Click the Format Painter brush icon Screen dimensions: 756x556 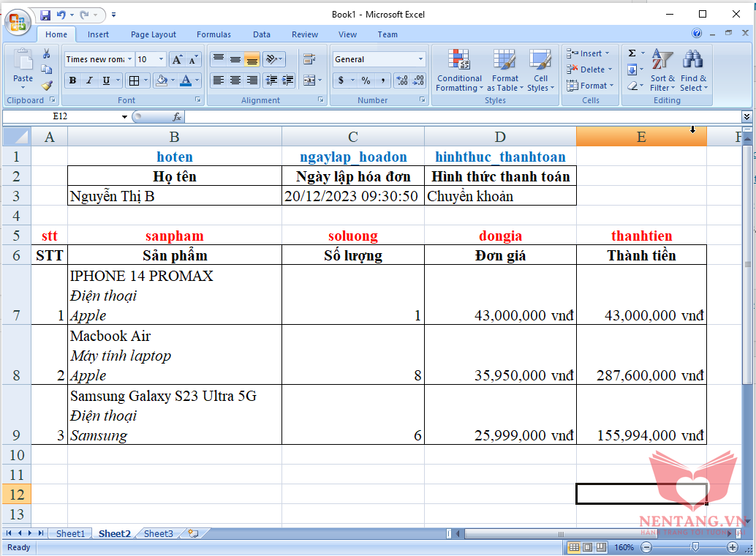[x=47, y=85]
